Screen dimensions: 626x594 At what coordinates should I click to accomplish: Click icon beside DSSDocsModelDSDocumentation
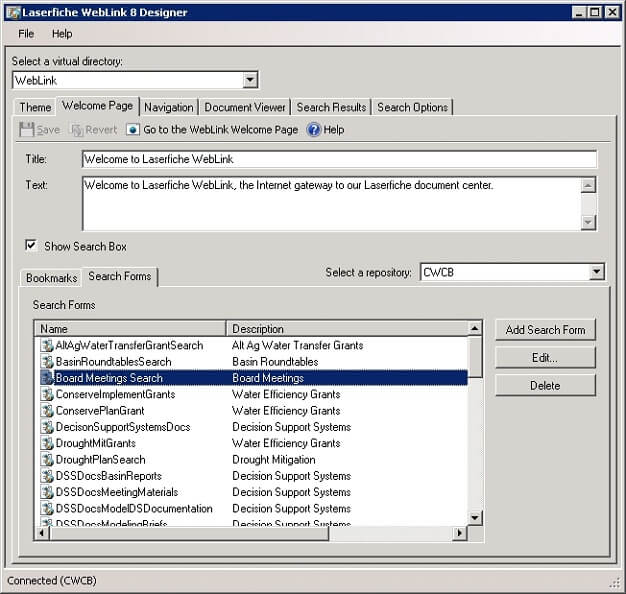(47, 509)
